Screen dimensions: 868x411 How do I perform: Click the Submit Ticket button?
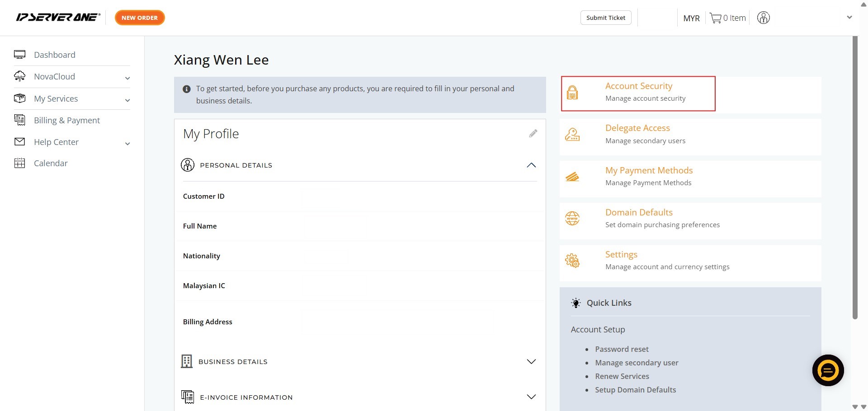[606, 18]
